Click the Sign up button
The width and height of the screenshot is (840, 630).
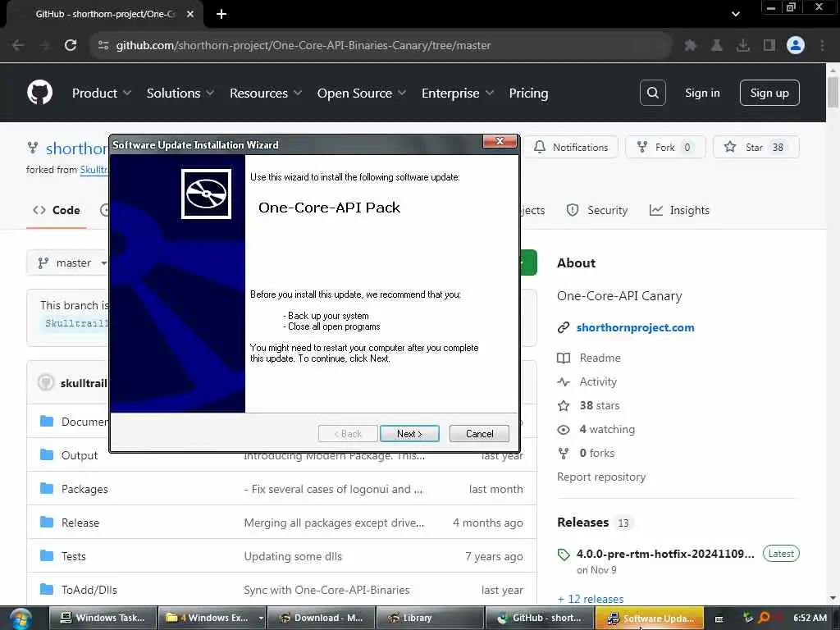[769, 93]
